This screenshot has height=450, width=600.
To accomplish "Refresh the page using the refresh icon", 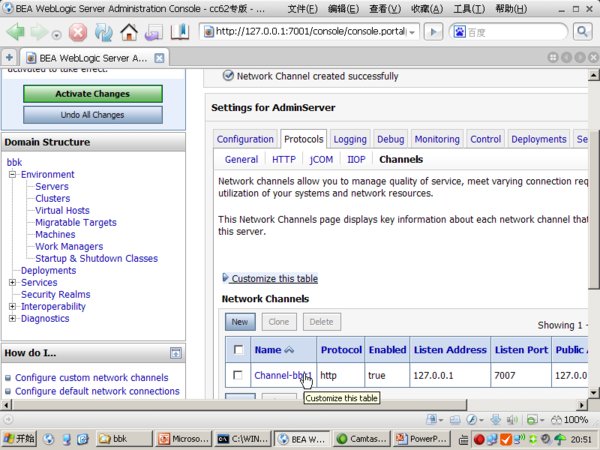I will (104, 32).
